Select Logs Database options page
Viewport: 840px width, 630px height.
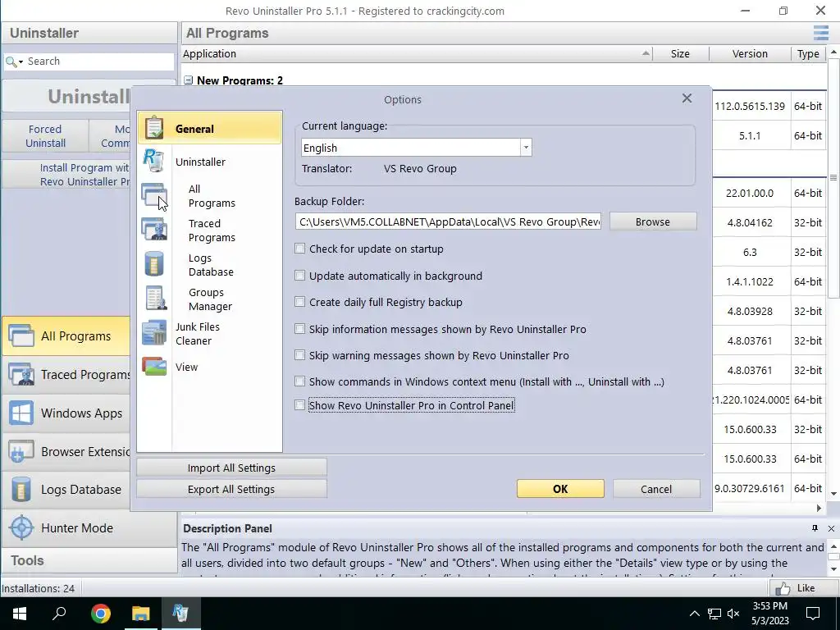pos(211,265)
